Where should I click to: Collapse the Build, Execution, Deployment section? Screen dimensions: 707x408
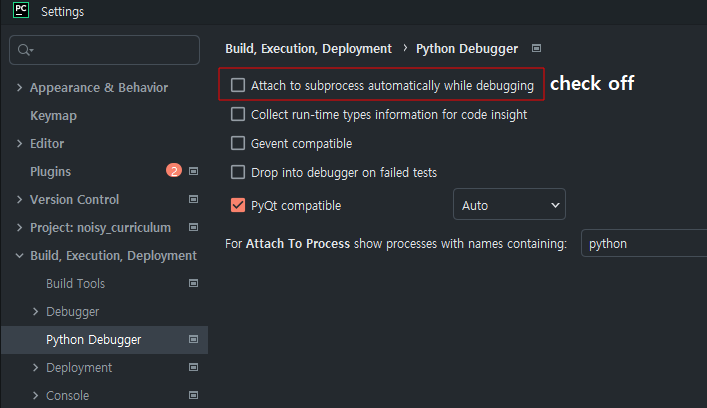coord(20,256)
